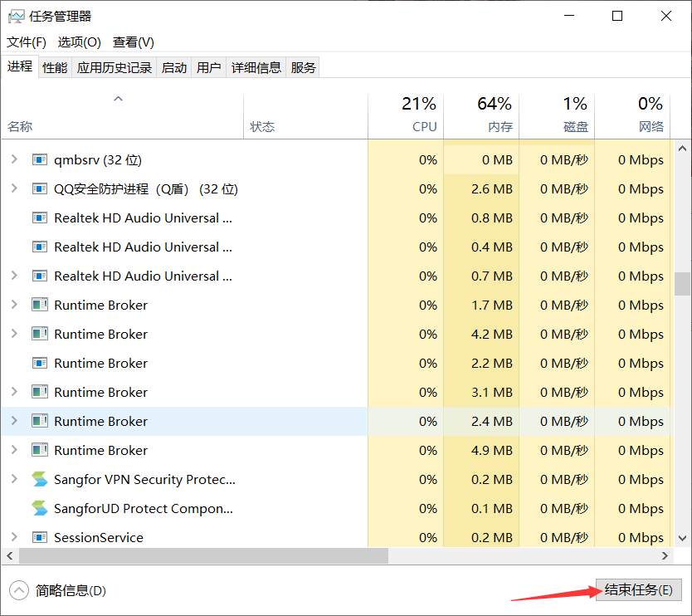Maximize the Task Manager window
692x616 pixels.
pyautogui.click(x=617, y=16)
